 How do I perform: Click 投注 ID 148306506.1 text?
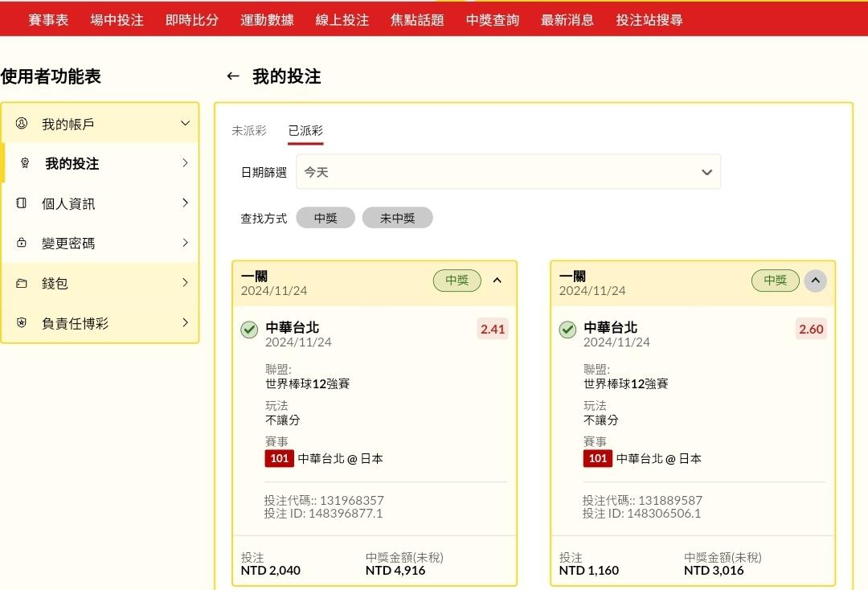click(641, 514)
